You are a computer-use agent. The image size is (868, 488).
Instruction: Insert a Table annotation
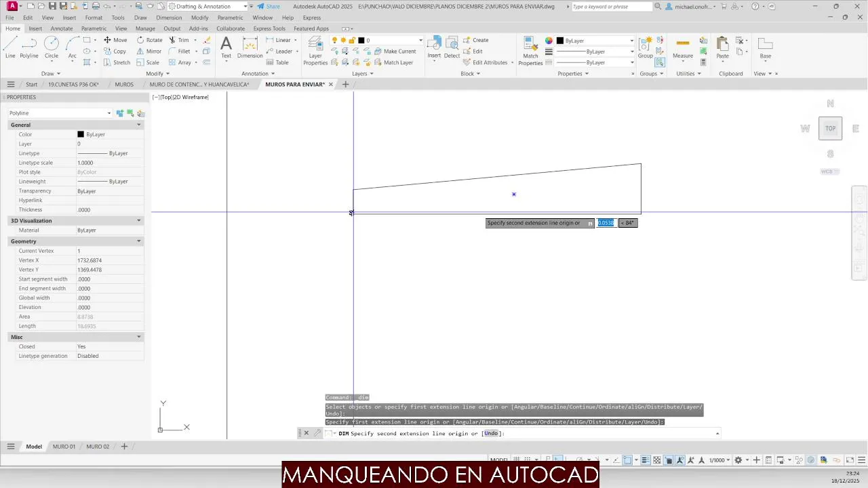tap(277, 62)
